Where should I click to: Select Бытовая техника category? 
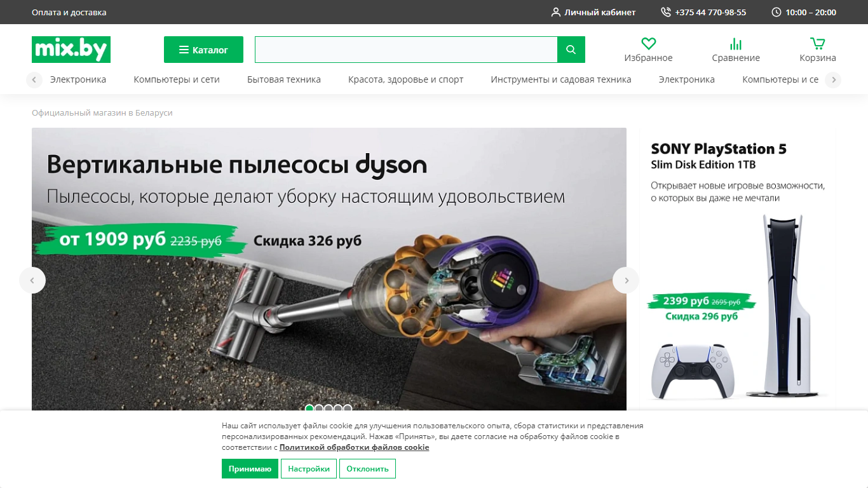tap(284, 79)
